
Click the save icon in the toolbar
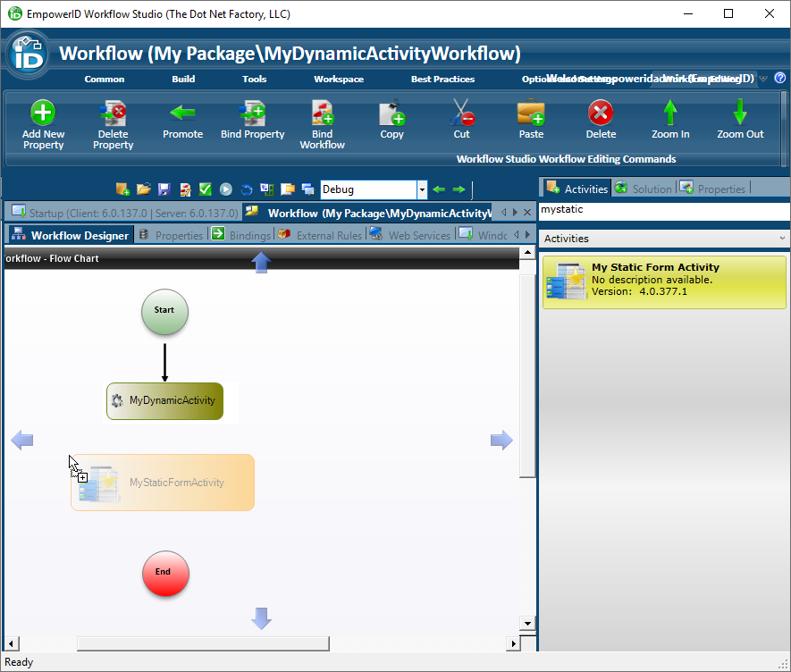tap(164, 189)
